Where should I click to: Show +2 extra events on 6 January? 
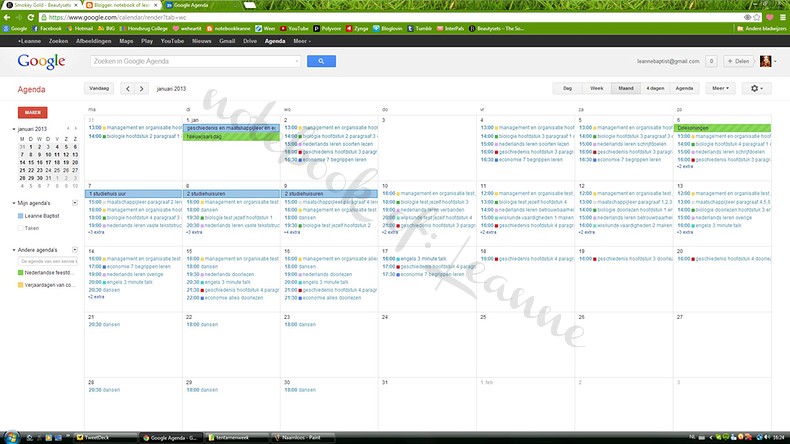685,166
